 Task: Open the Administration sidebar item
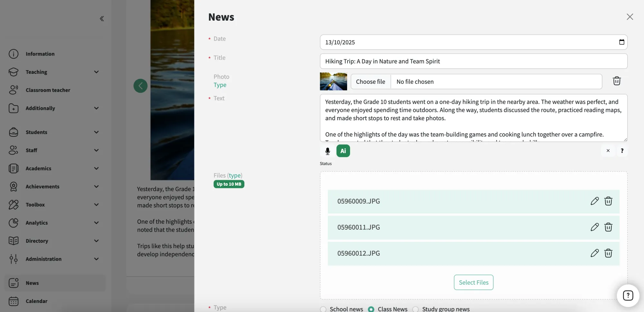[x=54, y=259]
